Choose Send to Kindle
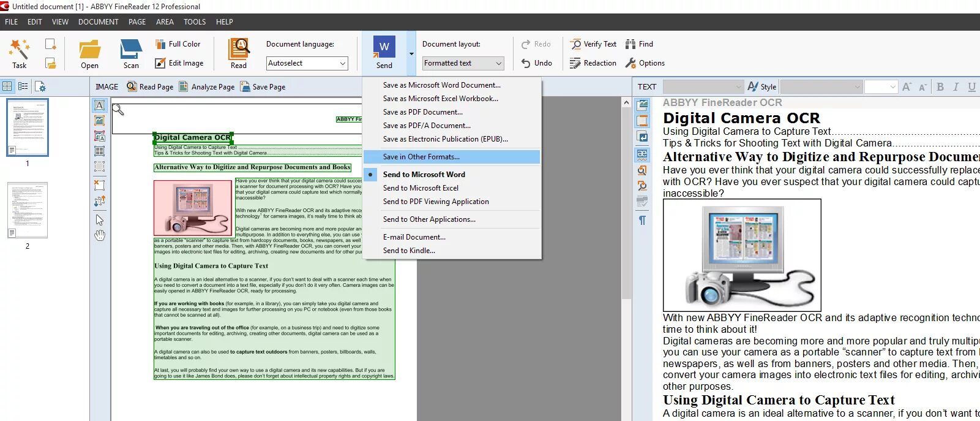980x421 pixels. (452, 251)
